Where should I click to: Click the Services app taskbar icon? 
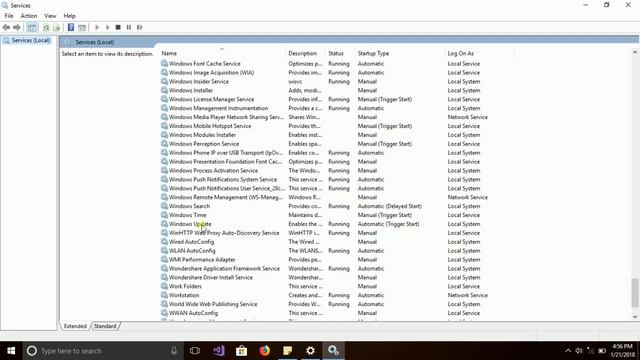pos(333,351)
